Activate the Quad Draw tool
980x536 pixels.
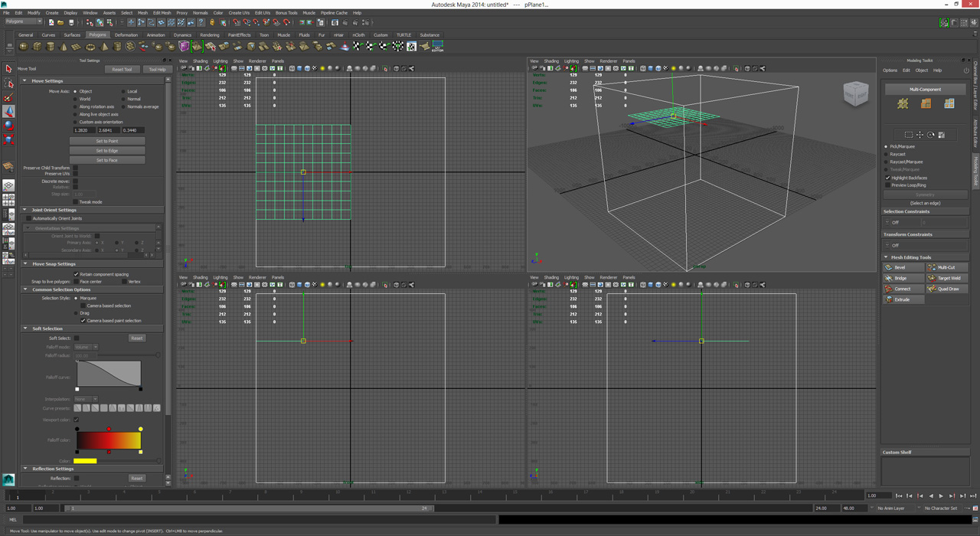[948, 289]
